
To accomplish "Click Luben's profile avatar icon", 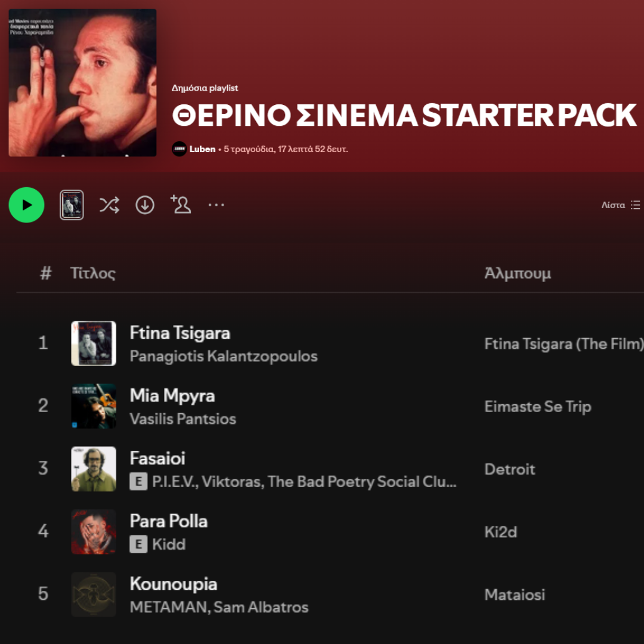I will point(178,148).
